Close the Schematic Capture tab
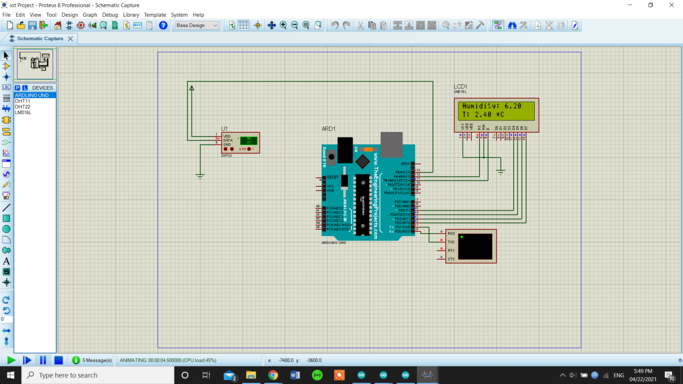Screen dimensions: 683x384 [71, 39]
